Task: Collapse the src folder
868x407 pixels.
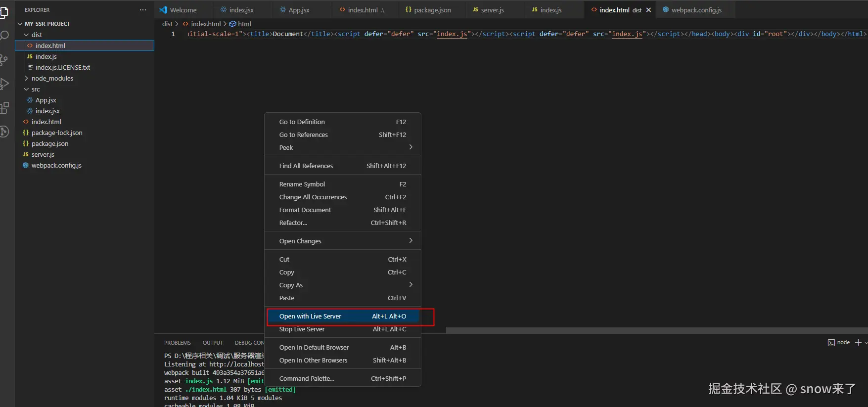Action: point(26,89)
